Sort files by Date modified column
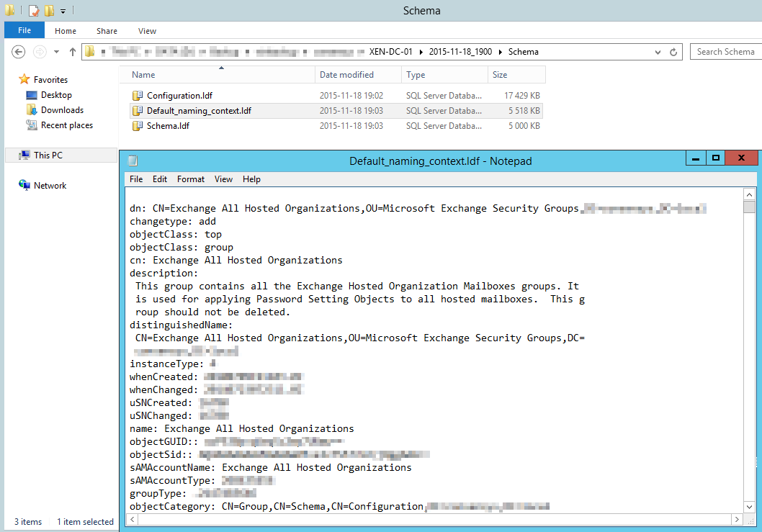The width and height of the screenshot is (762, 532). point(358,74)
